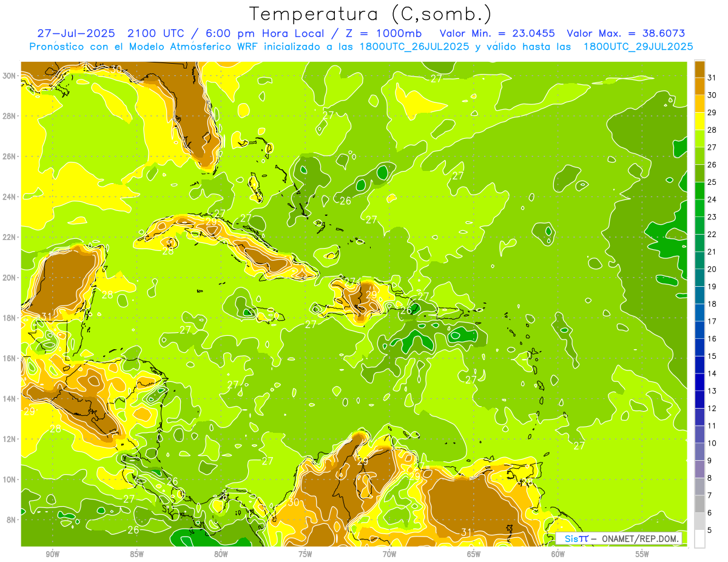Click the color scale legend value "12"
Viewport: 728px width, 562px height.
[x=712, y=409]
